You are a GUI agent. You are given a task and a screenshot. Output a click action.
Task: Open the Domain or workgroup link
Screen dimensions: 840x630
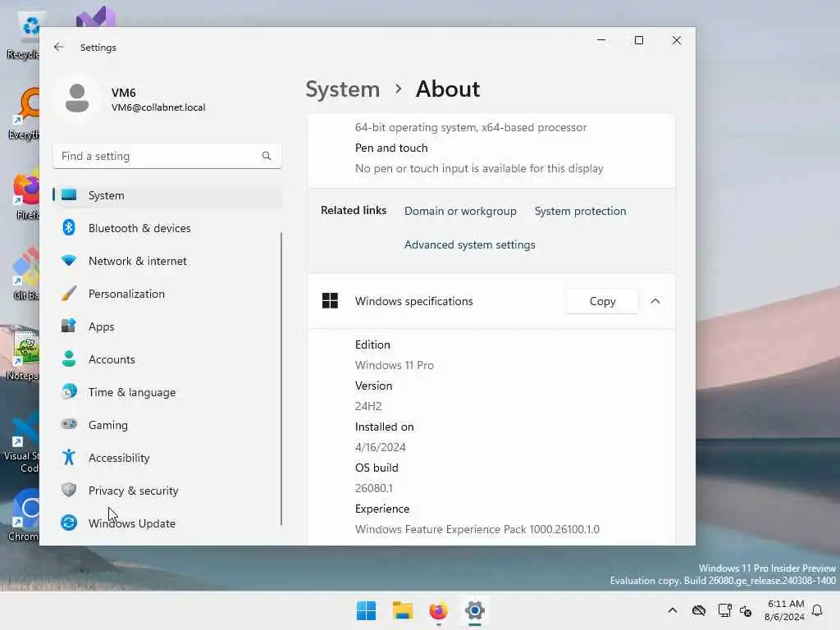(x=460, y=211)
